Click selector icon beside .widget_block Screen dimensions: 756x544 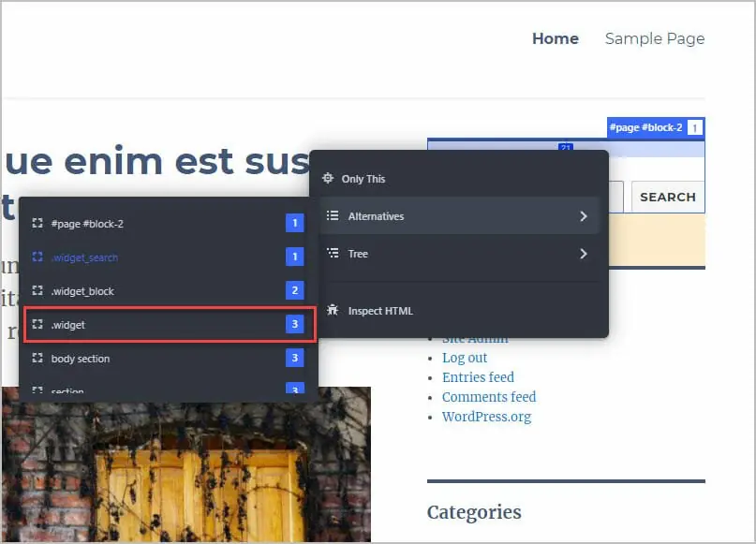(37, 291)
